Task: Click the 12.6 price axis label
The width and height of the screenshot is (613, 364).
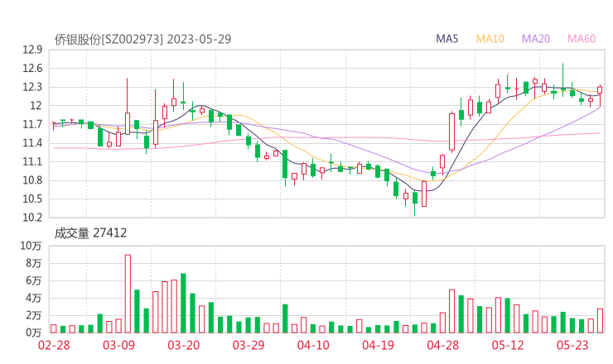Action: pos(32,69)
